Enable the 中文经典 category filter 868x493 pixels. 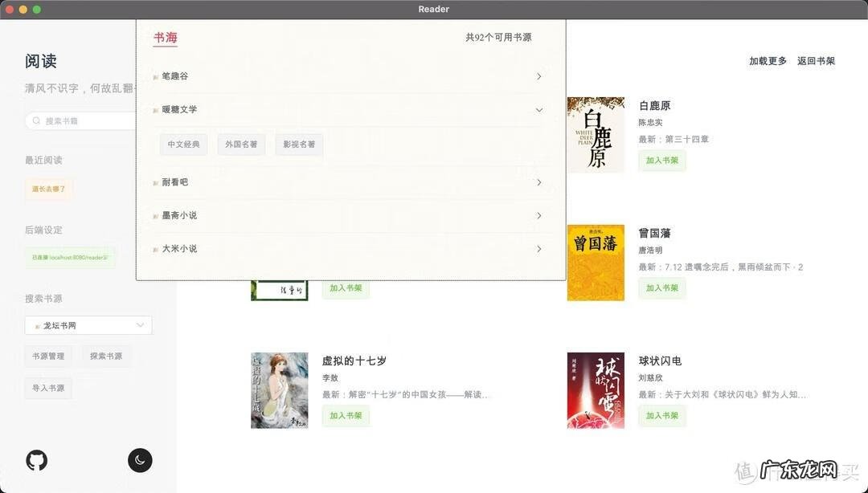184,145
